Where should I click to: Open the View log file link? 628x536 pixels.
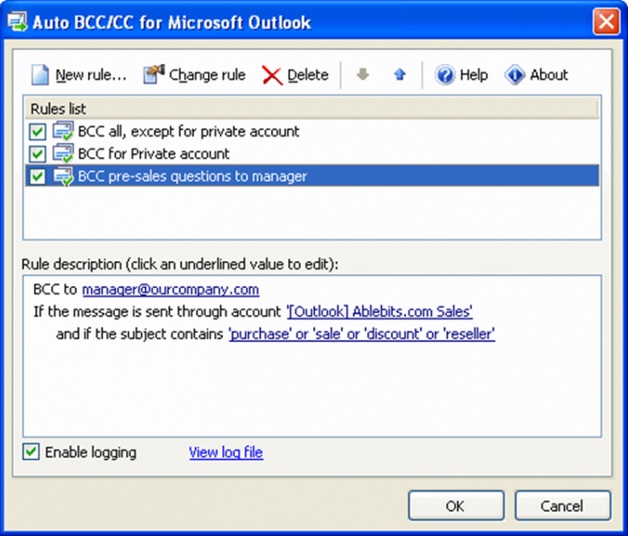coord(226,453)
